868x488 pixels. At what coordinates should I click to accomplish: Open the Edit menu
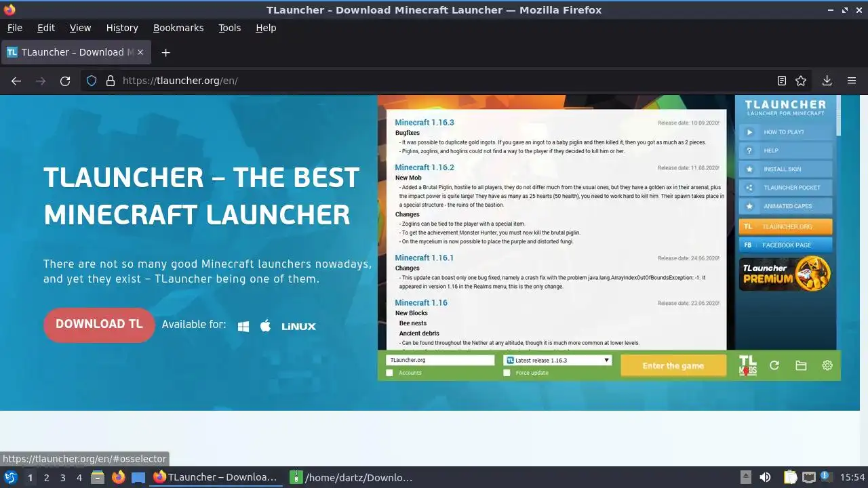coord(46,28)
